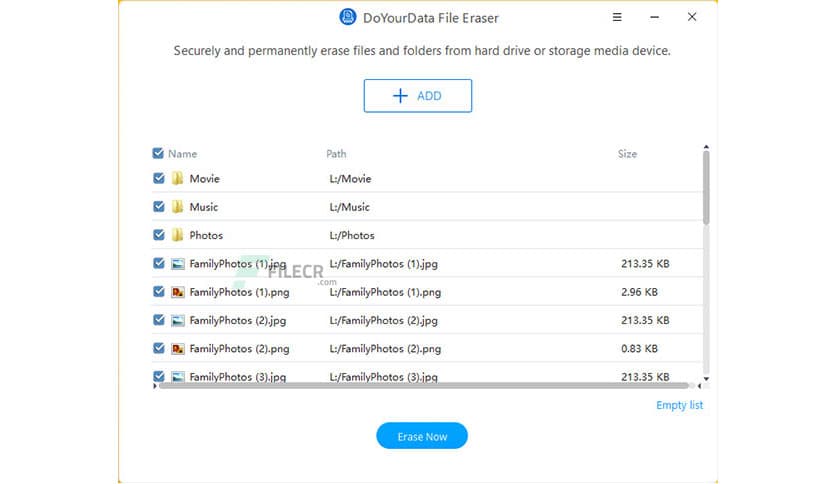Open the hamburger menu icon
Image resolution: width=836 pixels, height=484 pixels.
(x=617, y=17)
